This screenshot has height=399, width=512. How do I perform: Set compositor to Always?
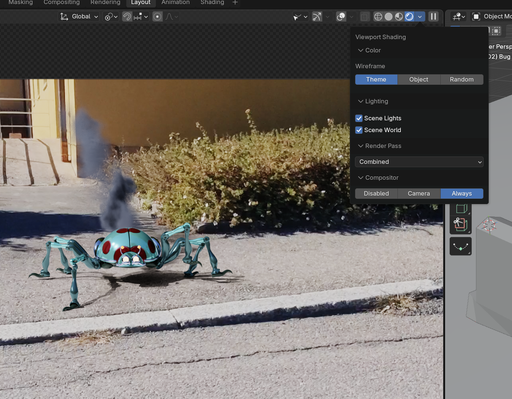pyautogui.click(x=462, y=194)
